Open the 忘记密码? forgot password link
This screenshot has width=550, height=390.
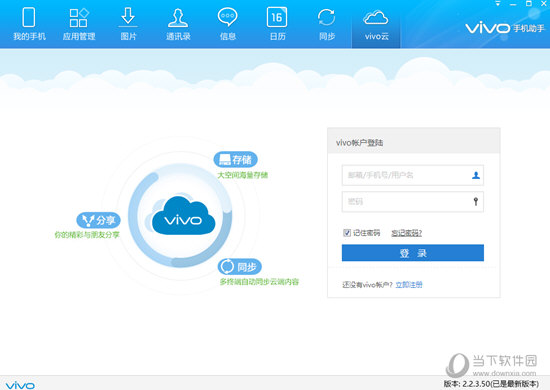(x=407, y=233)
